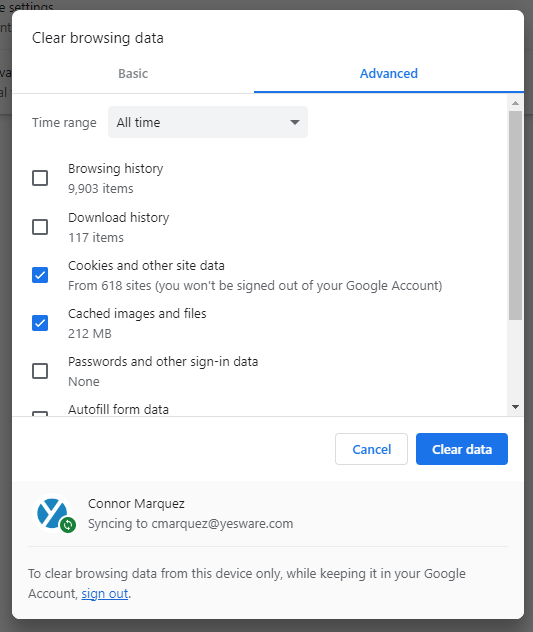Click the scrollbar down arrow
Image resolution: width=533 pixels, height=632 pixels.
point(515,407)
